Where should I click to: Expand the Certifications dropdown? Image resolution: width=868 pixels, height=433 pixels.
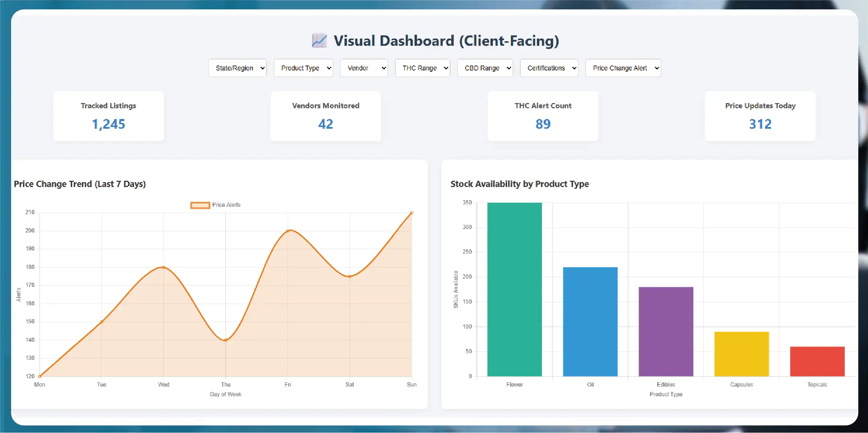pos(549,68)
